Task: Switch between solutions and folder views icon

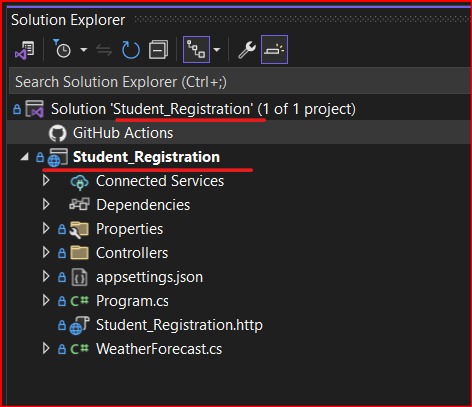Action: [25, 50]
